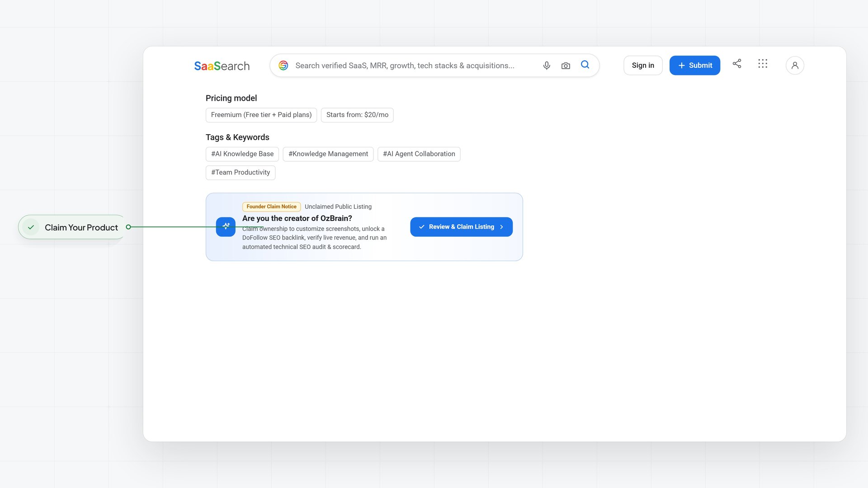Image resolution: width=868 pixels, height=488 pixels.
Task: Click the blue Submit button
Action: pyautogui.click(x=694, y=66)
